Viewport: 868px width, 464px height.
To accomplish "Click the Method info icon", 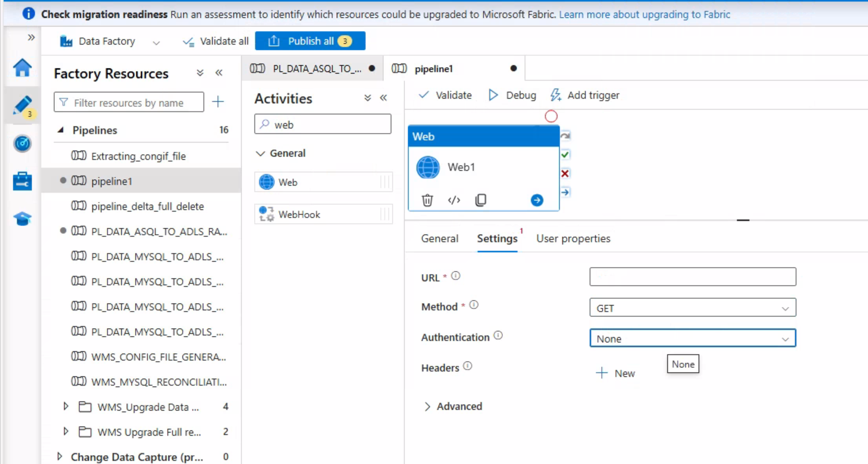I will point(474,305).
